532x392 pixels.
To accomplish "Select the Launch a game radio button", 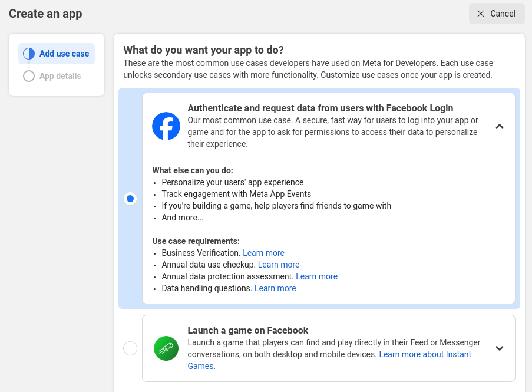I will 130,348.
